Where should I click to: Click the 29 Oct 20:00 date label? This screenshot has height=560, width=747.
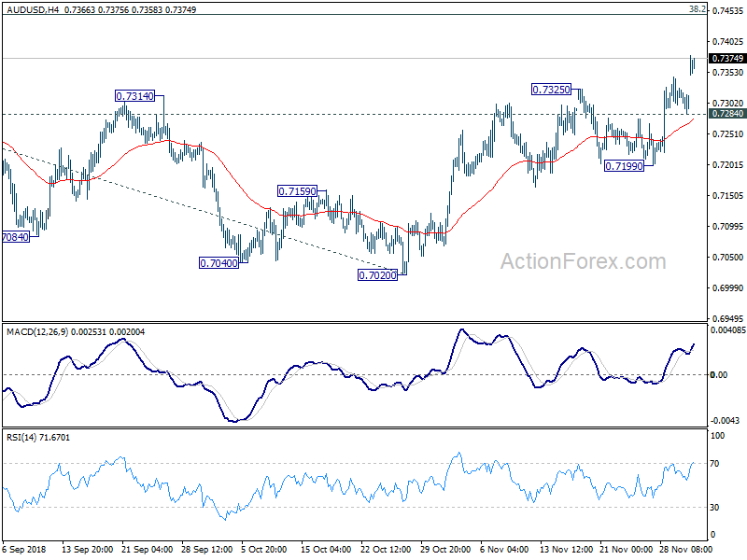pyautogui.click(x=446, y=549)
